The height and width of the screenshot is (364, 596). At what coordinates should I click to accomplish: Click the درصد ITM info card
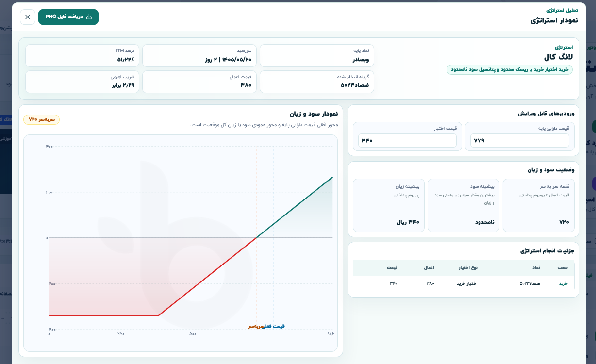83,55
